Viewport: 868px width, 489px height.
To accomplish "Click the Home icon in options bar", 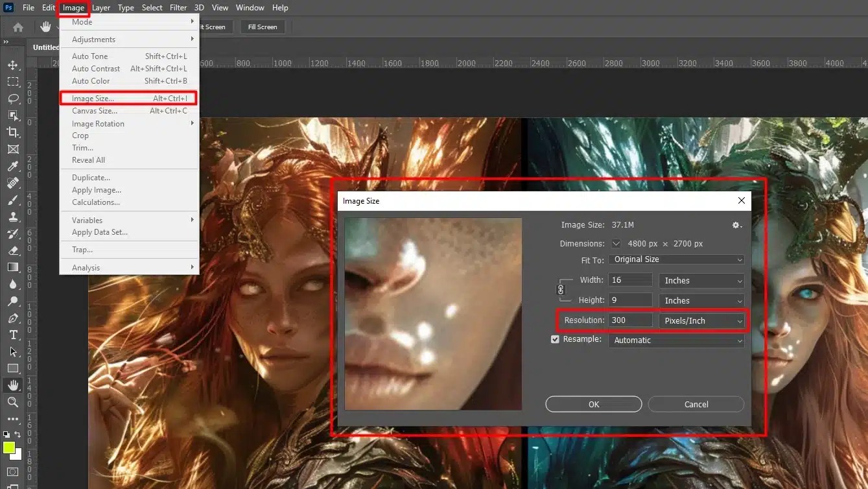I will 18,27.
